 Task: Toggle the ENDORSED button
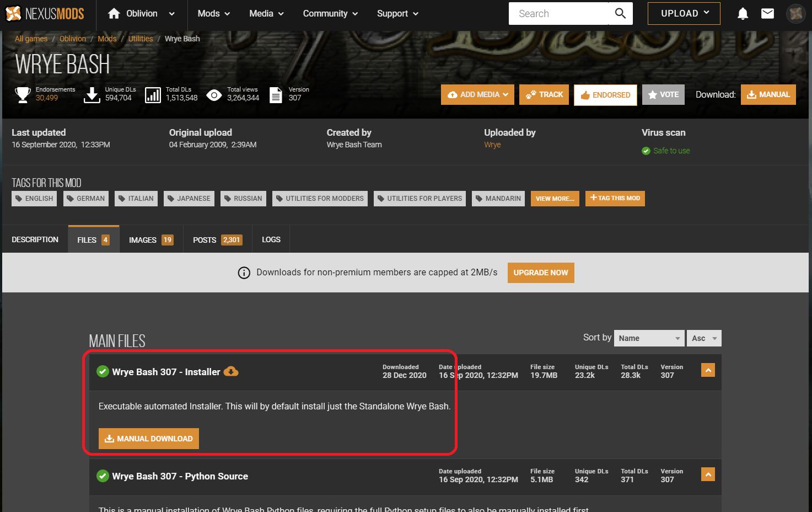tap(605, 95)
